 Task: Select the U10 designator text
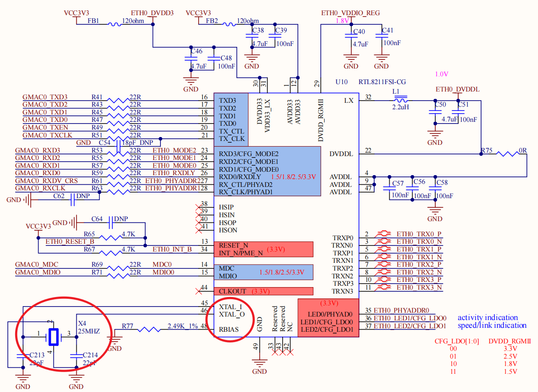tap(342, 82)
